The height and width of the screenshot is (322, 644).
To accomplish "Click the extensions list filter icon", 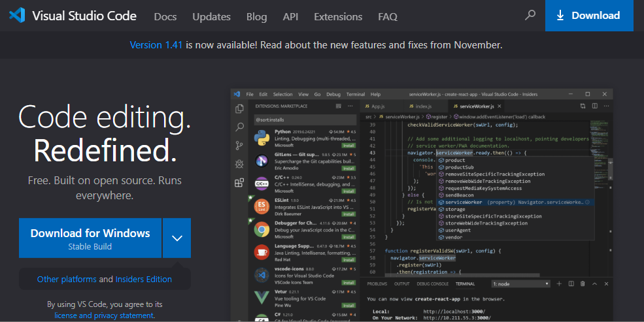I will (x=339, y=106).
